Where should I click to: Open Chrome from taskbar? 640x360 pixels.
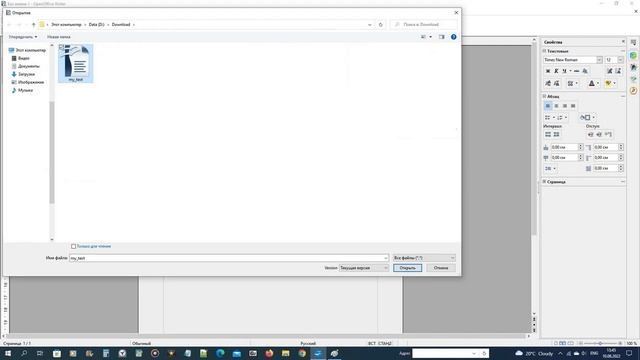(302, 353)
